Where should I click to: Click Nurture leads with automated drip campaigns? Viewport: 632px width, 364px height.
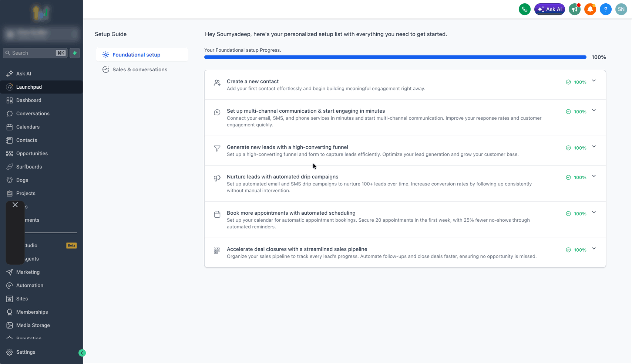tap(283, 177)
